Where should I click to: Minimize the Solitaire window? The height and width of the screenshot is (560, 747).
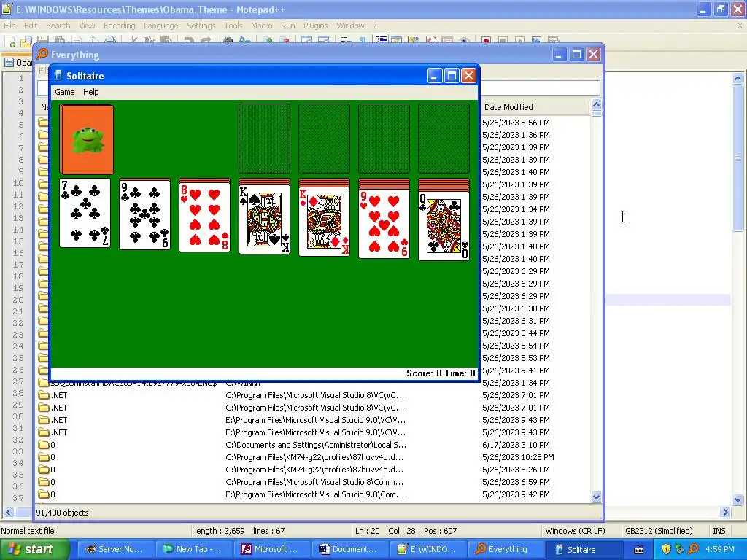435,76
